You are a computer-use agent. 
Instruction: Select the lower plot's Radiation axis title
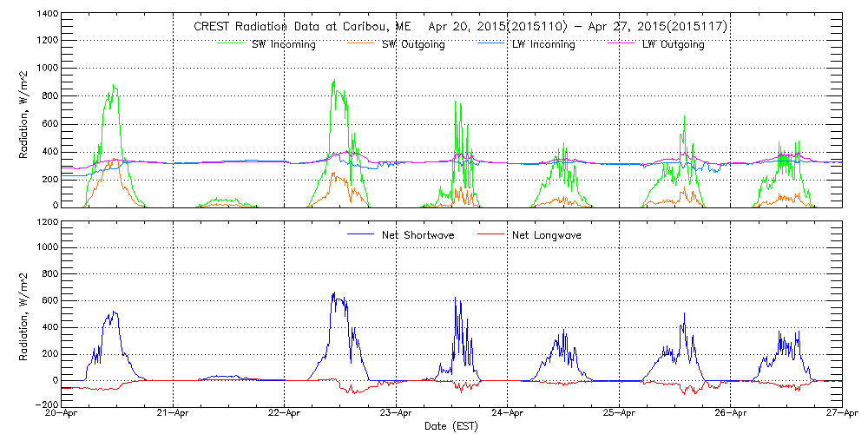24,312
